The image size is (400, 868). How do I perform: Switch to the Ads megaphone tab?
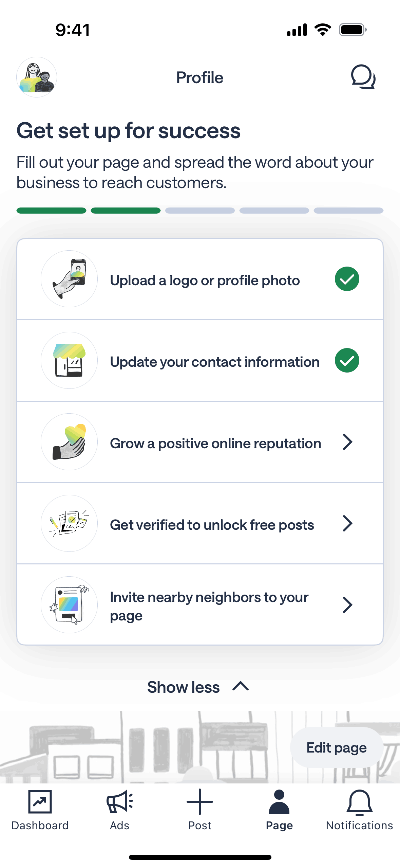point(120,810)
